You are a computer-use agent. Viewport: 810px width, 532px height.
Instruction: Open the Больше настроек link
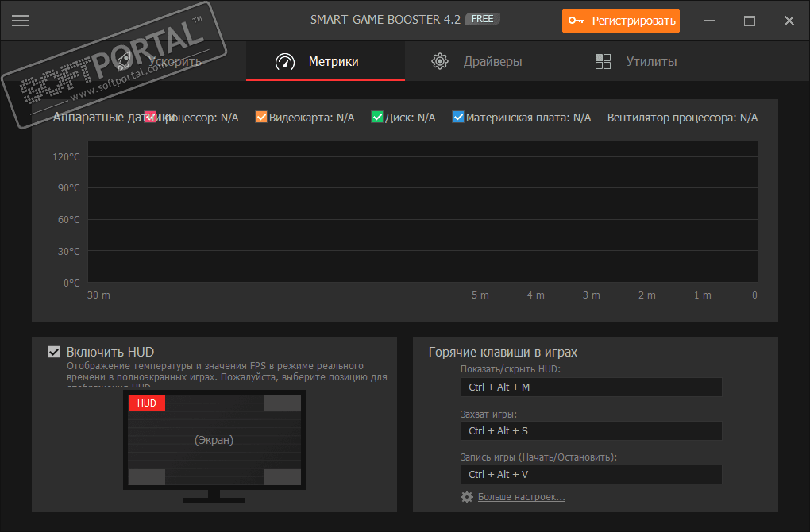[x=521, y=497]
